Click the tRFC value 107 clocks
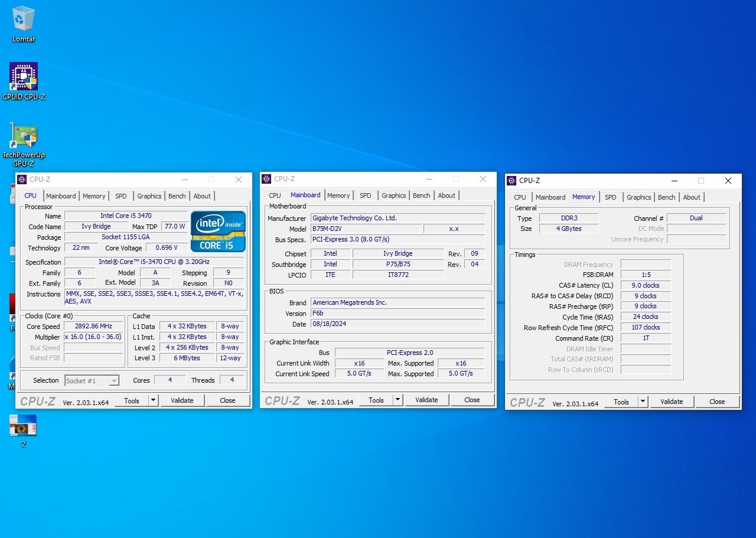The height and width of the screenshot is (538, 756). (x=646, y=328)
